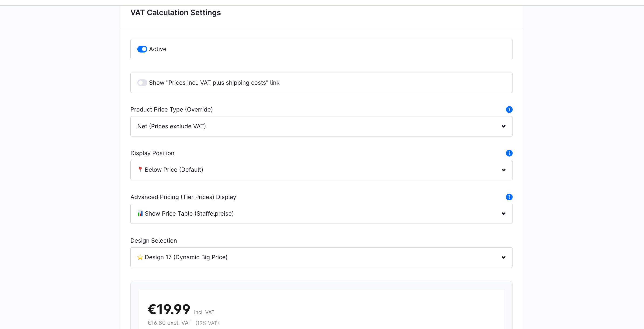Click the chevron arrow on Display Position field
Viewport: 644px width, 329px height.
pyautogui.click(x=503, y=170)
